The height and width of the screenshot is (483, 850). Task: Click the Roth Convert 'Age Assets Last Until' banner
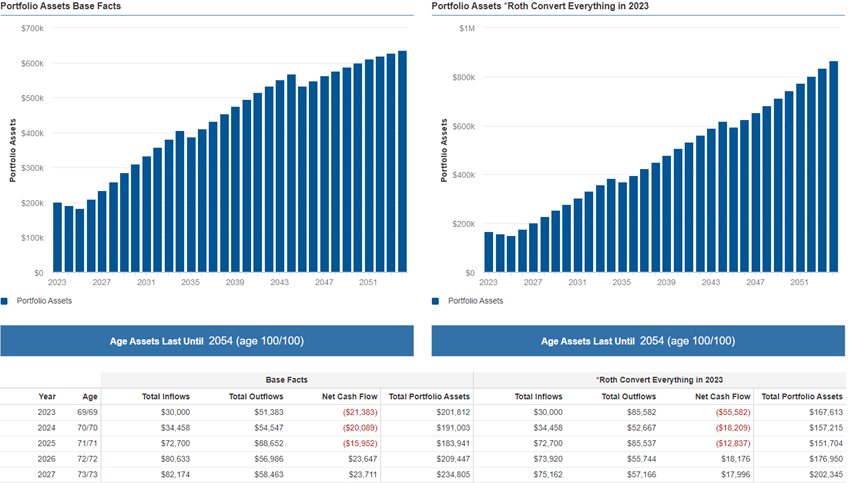click(x=638, y=341)
